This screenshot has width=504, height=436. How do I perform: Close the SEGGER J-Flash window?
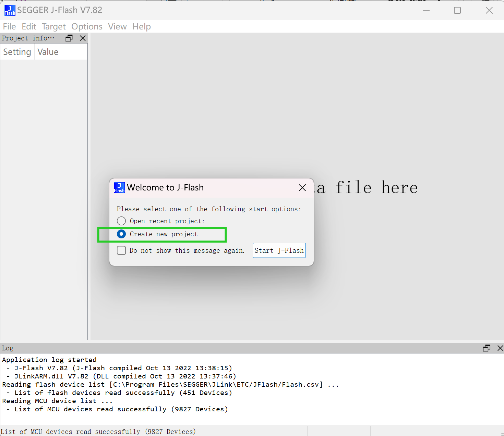pyautogui.click(x=489, y=10)
